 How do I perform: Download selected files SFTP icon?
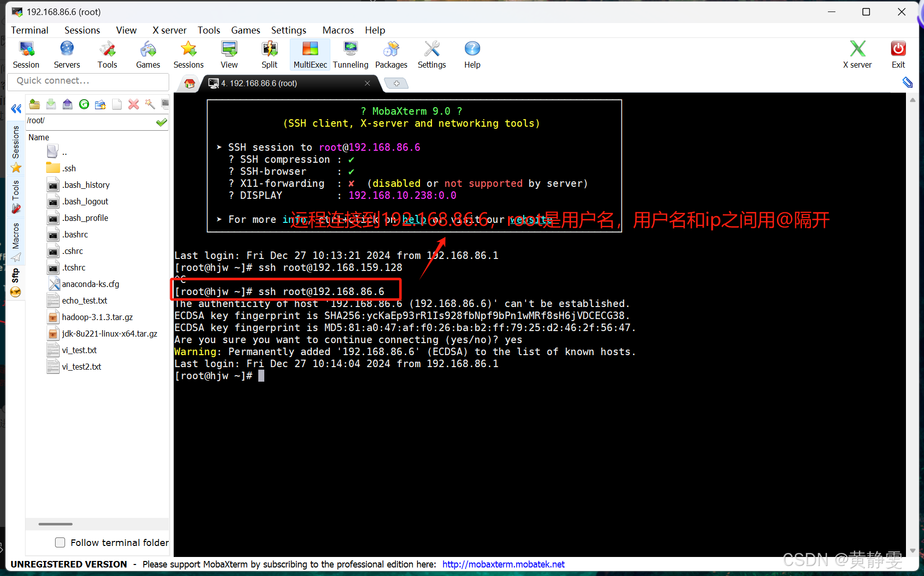(x=51, y=104)
